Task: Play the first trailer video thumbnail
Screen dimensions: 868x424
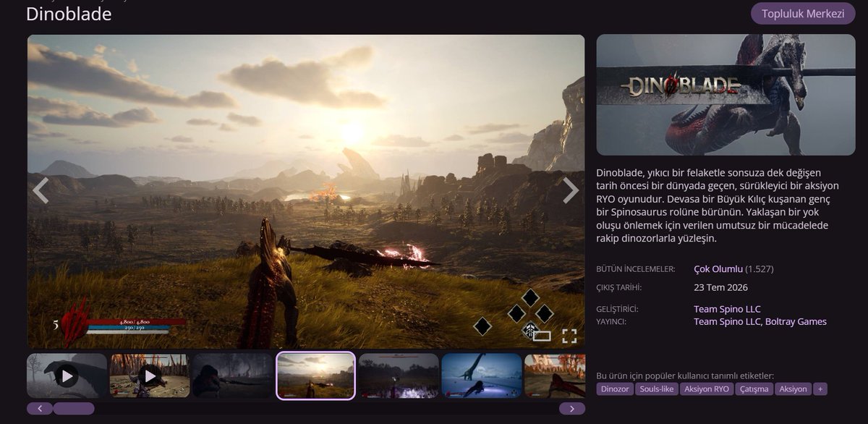Action: pos(67,376)
